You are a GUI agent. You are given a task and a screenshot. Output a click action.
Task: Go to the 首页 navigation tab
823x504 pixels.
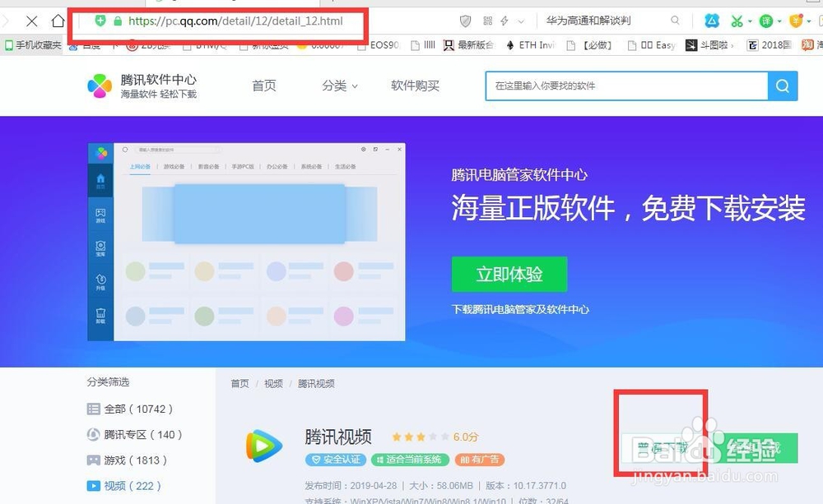click(264, 86)
